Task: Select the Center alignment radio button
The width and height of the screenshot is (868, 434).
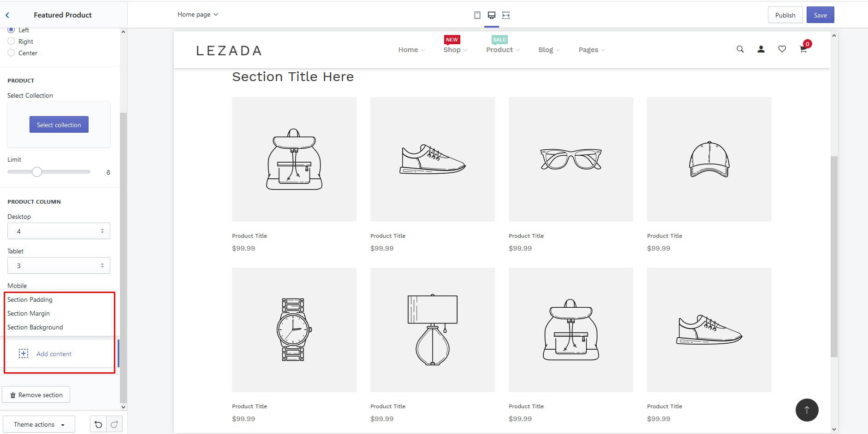Action: (x=11, y=53)
